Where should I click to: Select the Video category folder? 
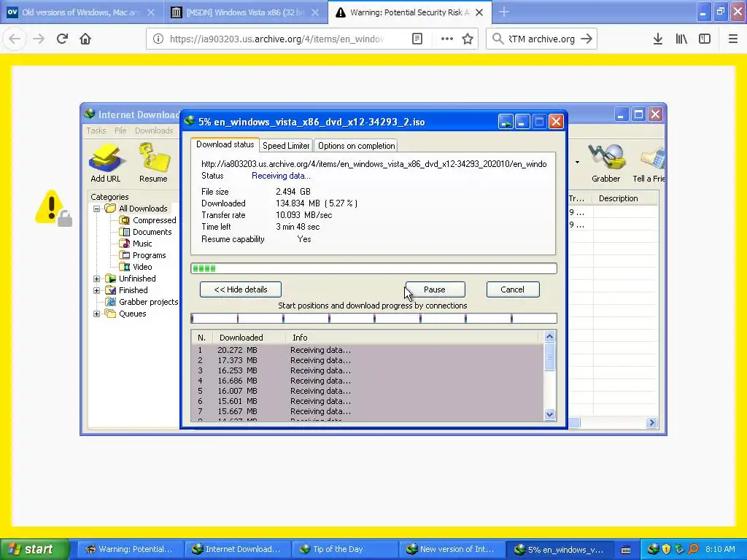[136, 267]
